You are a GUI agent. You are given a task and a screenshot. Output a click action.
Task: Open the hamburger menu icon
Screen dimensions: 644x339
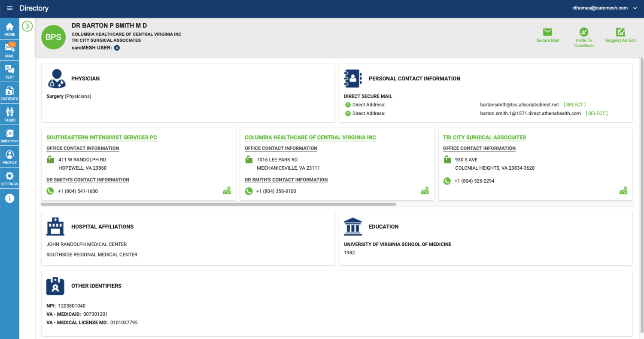pyautogui.click(x=10, y=8)
